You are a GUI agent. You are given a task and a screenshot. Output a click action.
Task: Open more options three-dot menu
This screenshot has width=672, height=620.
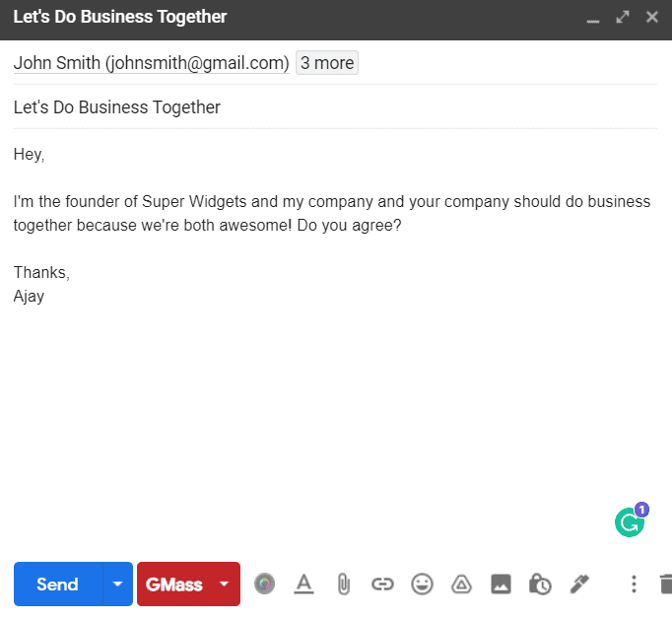pos(634,584)
